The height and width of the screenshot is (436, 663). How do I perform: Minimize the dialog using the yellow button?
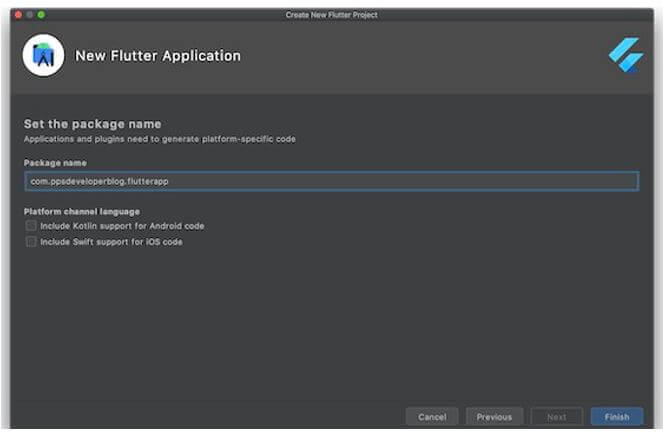30,14
